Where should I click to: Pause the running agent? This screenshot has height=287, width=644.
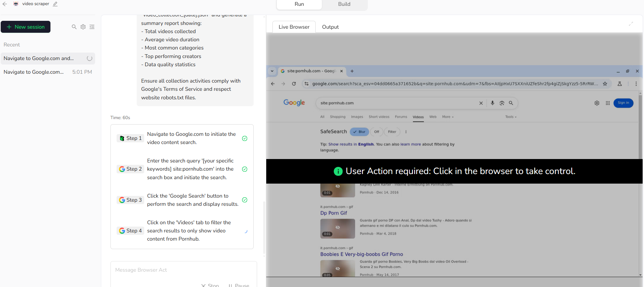tap(239, 285)
